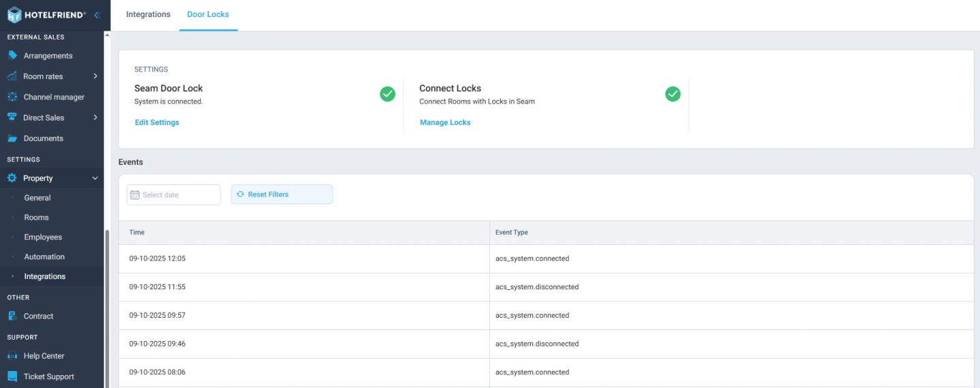Viewport: 980px width, 388px height.
Task: Expand the Direct Sales submenu arrow
Action: [95, 118]
